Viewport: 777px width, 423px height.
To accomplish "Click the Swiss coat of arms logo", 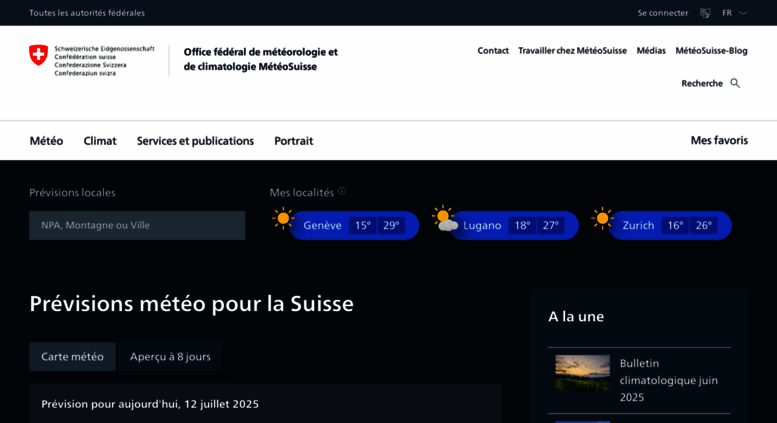I will [38, 55].
